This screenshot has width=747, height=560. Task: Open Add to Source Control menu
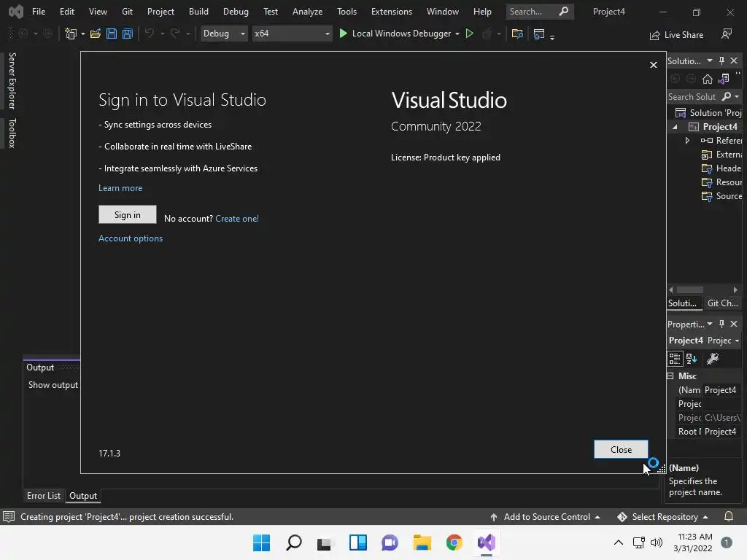coord(545,517)
